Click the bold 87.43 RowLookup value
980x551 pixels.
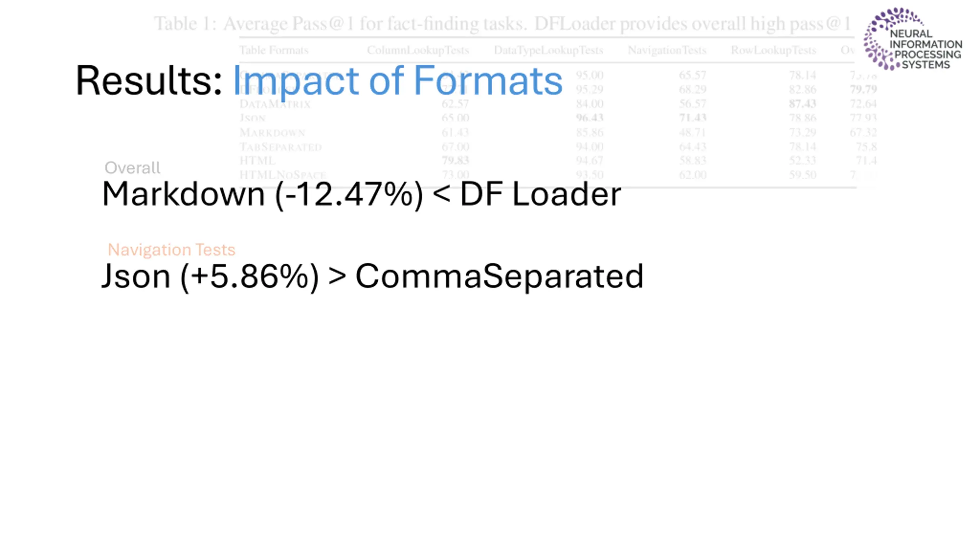[802, 104]
